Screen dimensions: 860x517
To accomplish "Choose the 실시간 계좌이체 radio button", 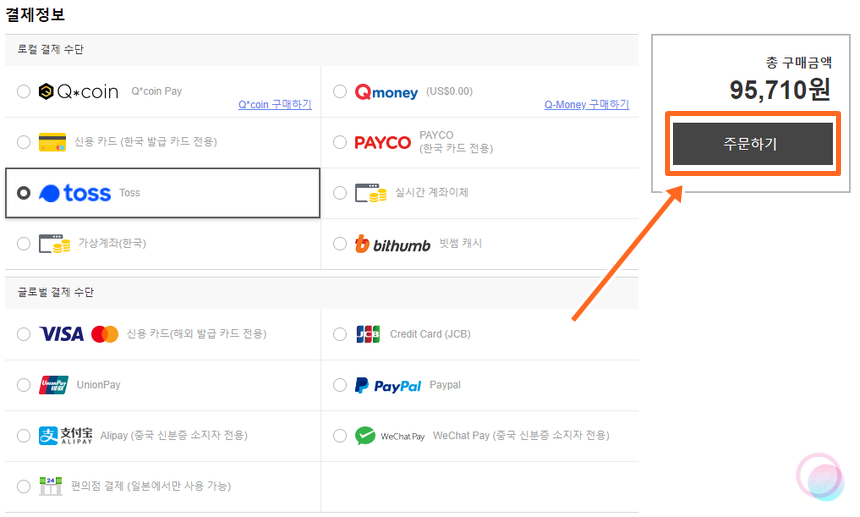I will point(340,193).
